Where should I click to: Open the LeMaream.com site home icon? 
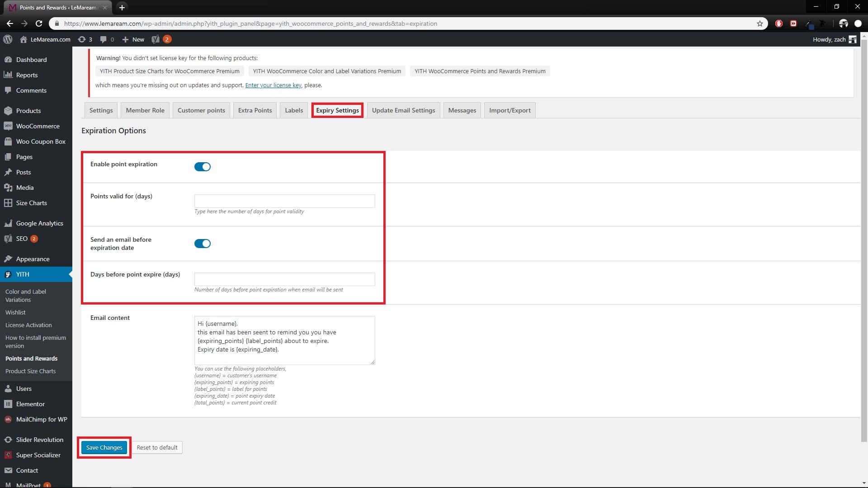click(x=24, y=39)
